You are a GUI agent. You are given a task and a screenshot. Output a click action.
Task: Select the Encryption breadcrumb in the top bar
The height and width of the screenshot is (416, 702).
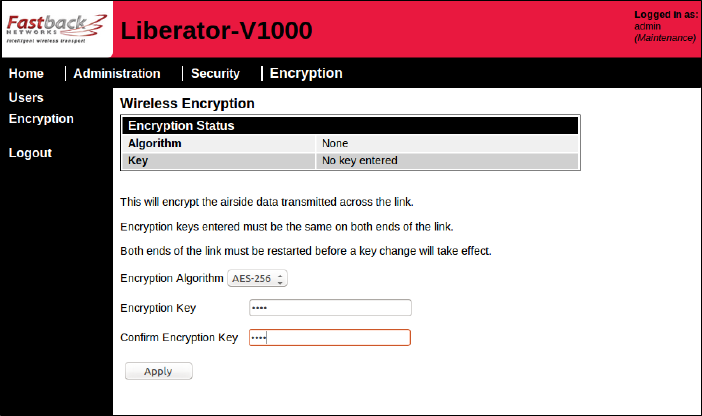click(x=306, y=73)
